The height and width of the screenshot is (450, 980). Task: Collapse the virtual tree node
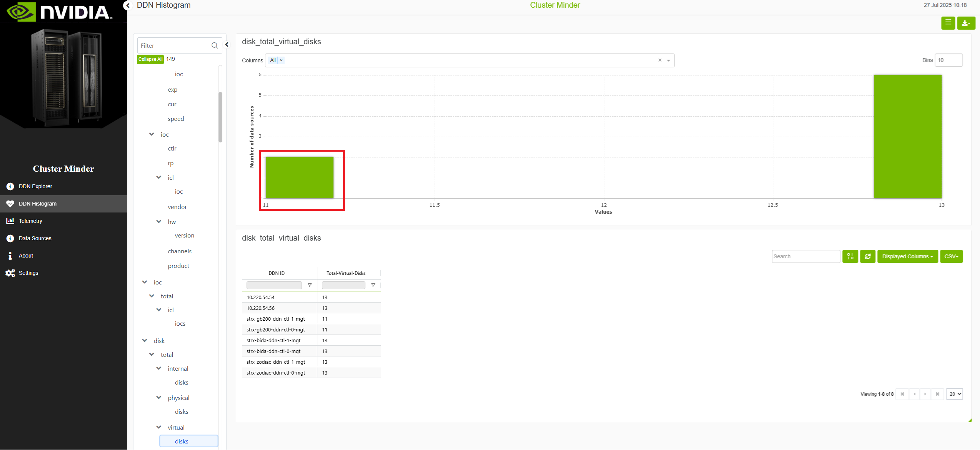[x=158, y=427]
